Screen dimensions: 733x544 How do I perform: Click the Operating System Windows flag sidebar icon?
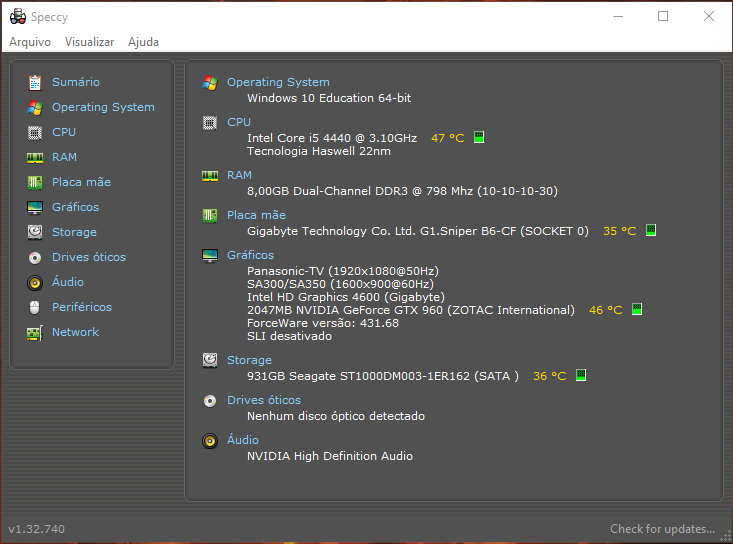tap(35, 107)
